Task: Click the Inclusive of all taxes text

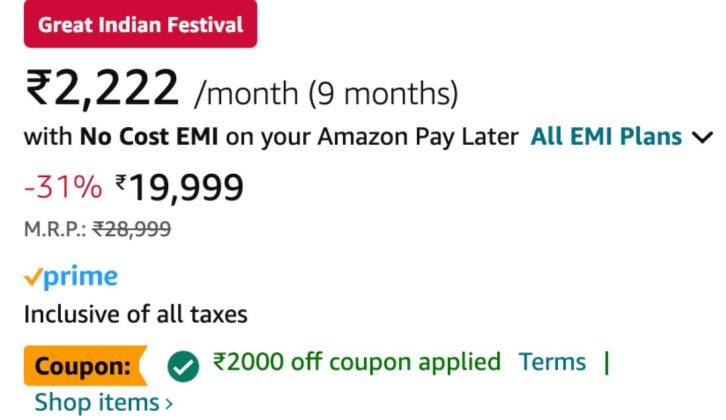Action: [136, 314]
